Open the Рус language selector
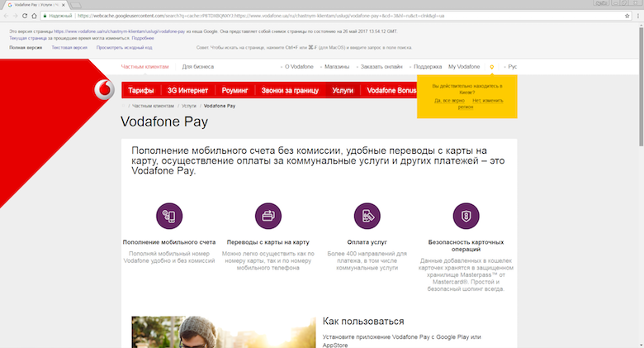The height and width of the screenshot is (348, 644). [x=512, y=66]
